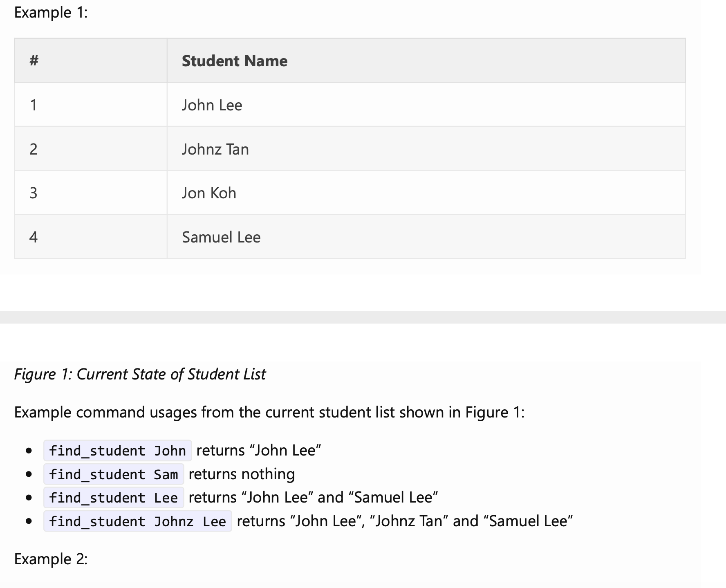Click the "Example 2:" heading text
The image size is (726, 588).
(51, 559)
